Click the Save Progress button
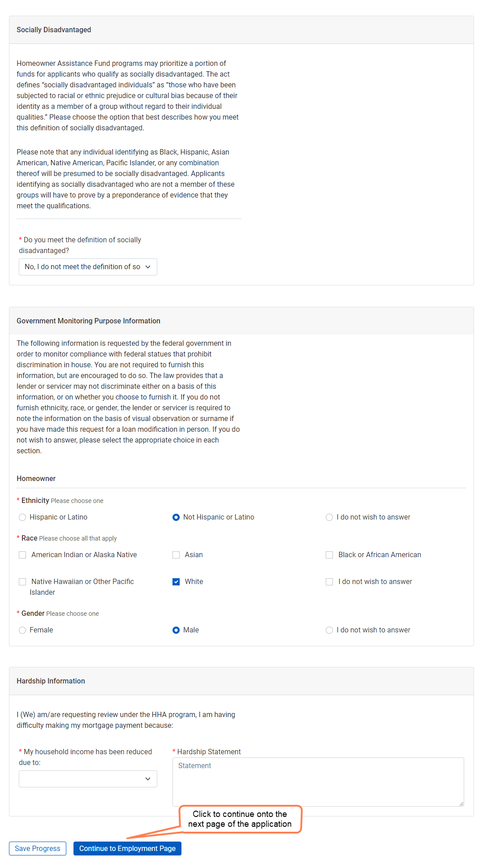Image resolution: width=483 pixels, height=868 pixels. 38,848
